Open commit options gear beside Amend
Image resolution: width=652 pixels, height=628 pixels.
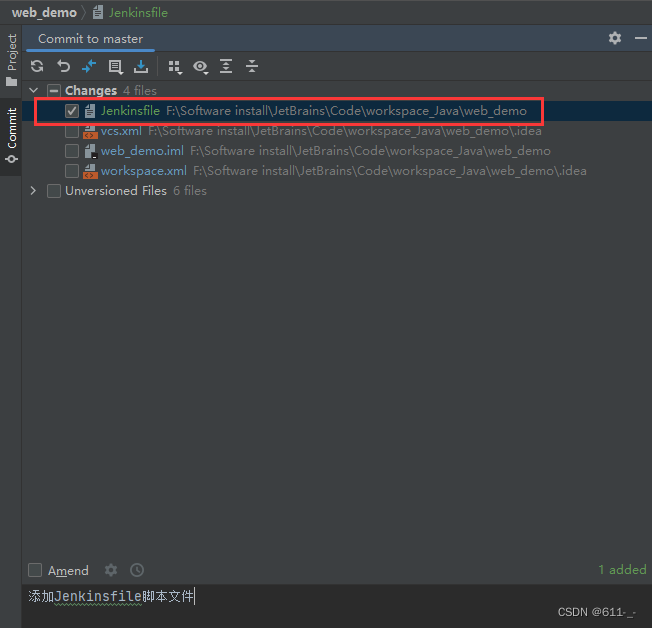click(x=111, y=570)
